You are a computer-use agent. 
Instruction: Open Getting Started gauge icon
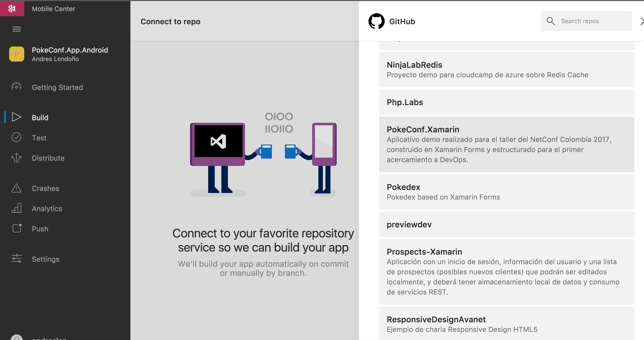[x=16, y=87]
